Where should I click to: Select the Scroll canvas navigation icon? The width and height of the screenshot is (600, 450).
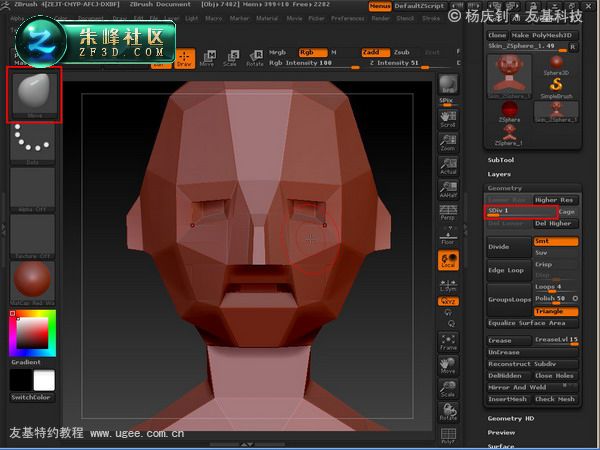point(448,119)
